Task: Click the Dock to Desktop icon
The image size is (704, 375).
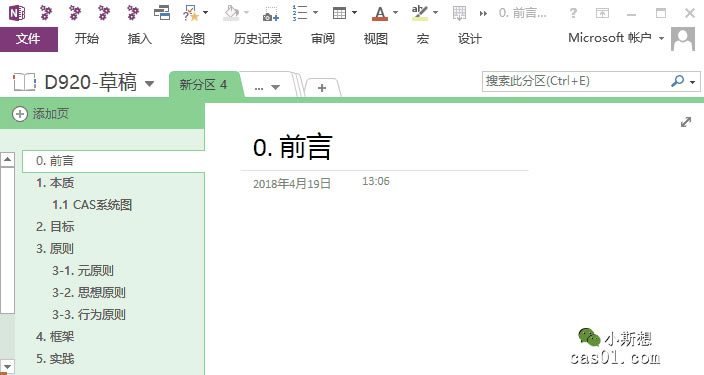Action: 162,13
